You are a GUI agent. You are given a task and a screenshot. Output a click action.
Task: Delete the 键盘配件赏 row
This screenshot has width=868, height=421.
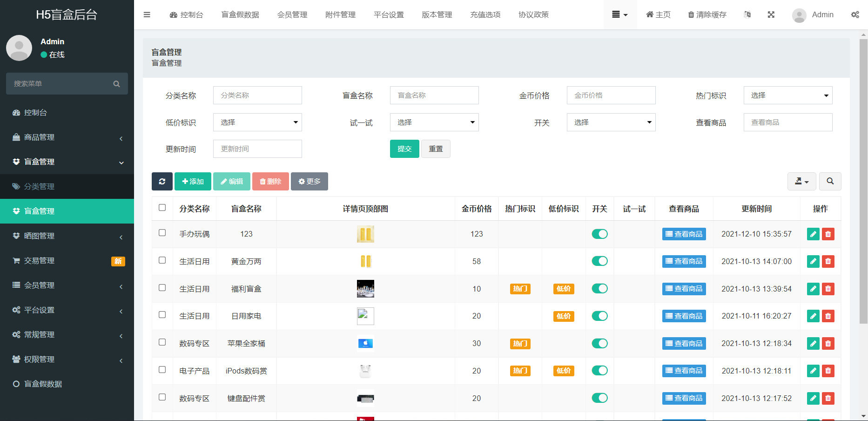pyautogui.click(x=828, y=398)
